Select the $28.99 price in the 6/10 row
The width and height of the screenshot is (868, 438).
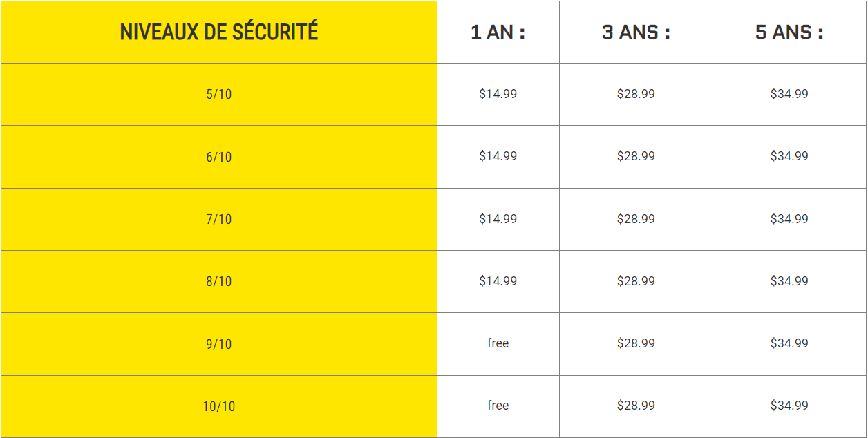pyautogui.click(x=636, y=156)
